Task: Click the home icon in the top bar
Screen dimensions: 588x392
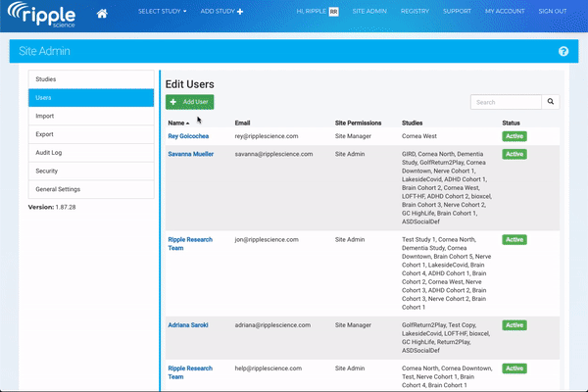Action: pos(102,15)
